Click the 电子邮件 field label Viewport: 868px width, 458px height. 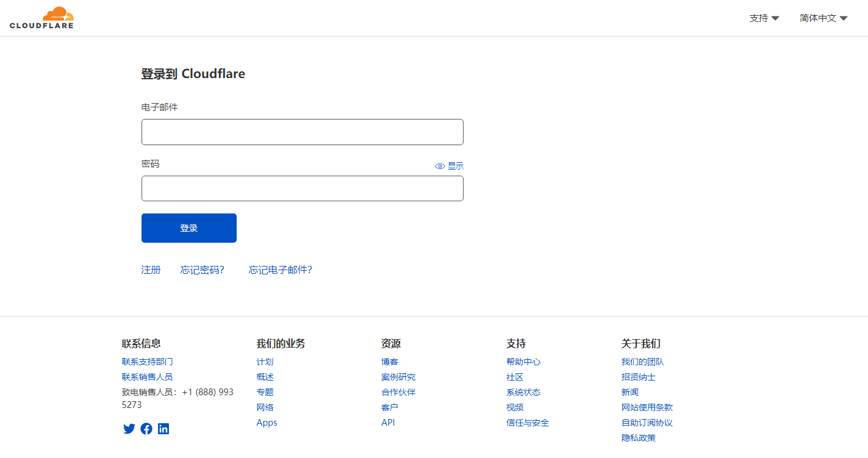160,107
